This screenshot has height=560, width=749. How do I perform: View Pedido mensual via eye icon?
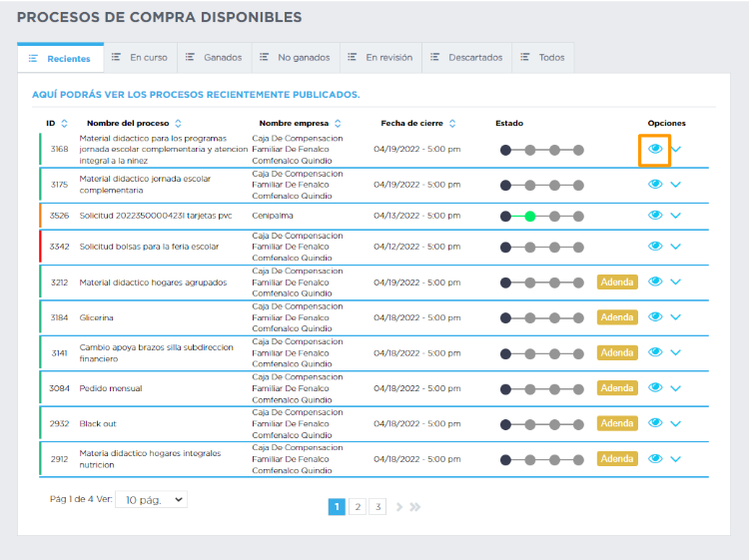655,387
